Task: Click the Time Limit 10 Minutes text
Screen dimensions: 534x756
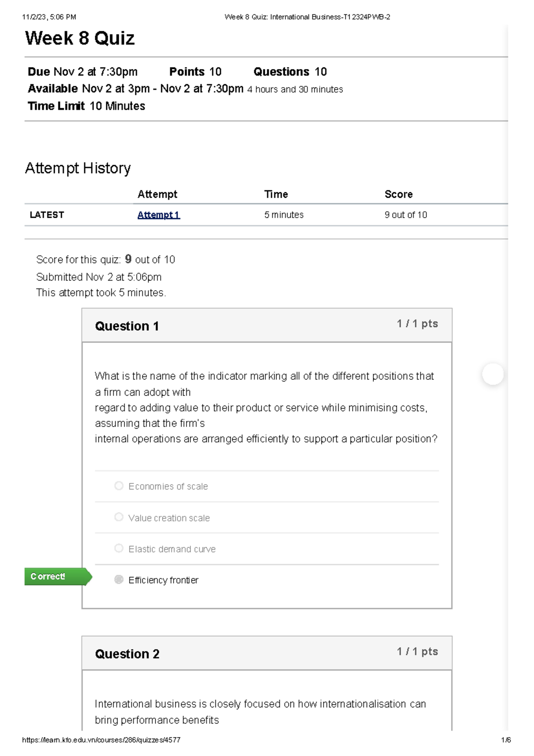Action: tap(86, 106)
